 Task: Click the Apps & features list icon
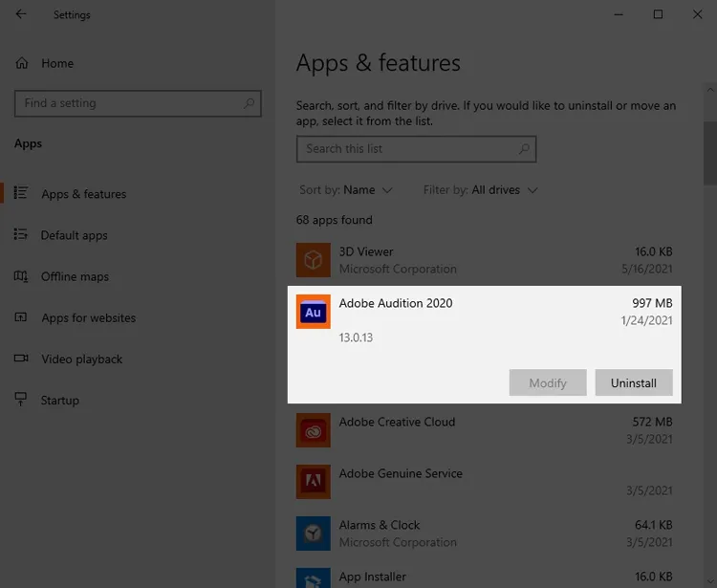21,192
